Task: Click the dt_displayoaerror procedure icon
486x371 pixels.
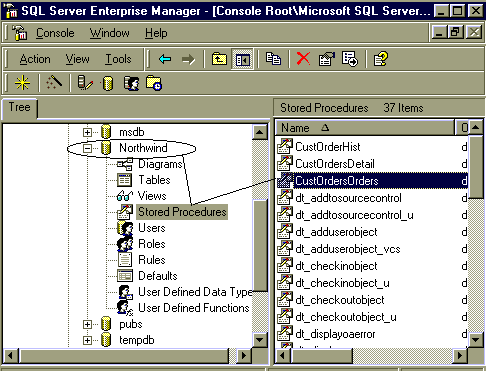Action: (285, 334)
